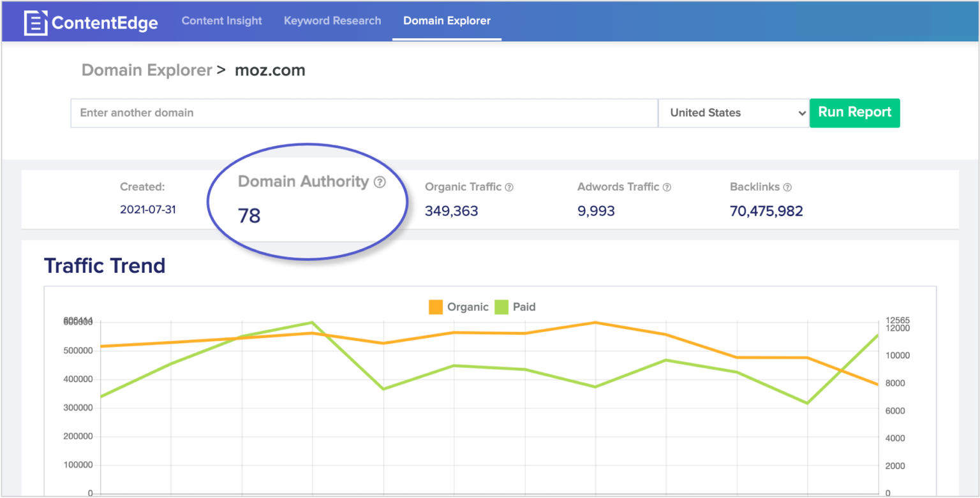This screenshot has height=498, width=980.
Task: Select the Domain Explorer tab
Action: tap(446, 20)
